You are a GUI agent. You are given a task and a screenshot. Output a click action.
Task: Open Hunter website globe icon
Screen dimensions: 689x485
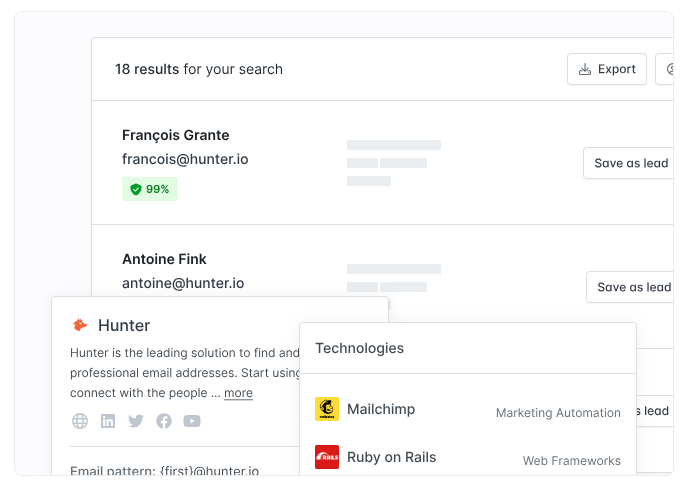coord(80,421)
